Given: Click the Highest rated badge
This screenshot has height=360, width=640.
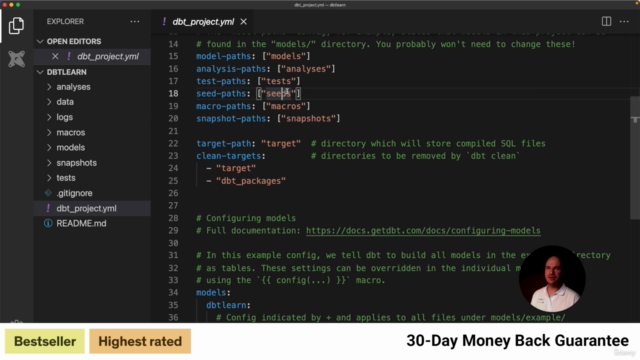Looking at the screenshot, I should [x=140, y=341].
